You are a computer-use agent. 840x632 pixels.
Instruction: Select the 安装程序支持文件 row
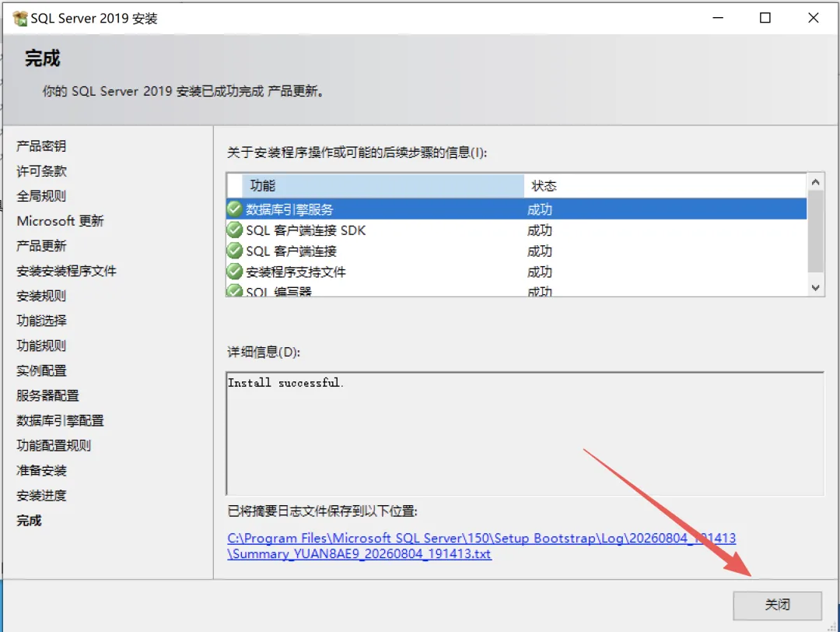coord(516,272)
